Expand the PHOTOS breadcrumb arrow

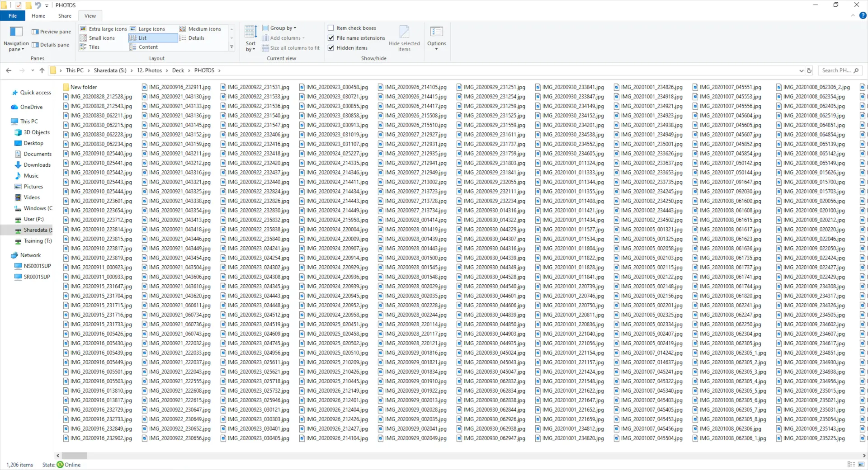[x=219, y=70]
